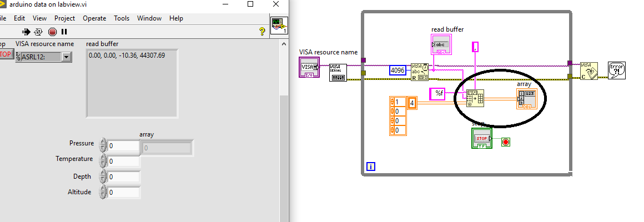Screen dimensions: 644x222
Task: Open the VISA resource name control on the diagram
Action: click(309, 68)
